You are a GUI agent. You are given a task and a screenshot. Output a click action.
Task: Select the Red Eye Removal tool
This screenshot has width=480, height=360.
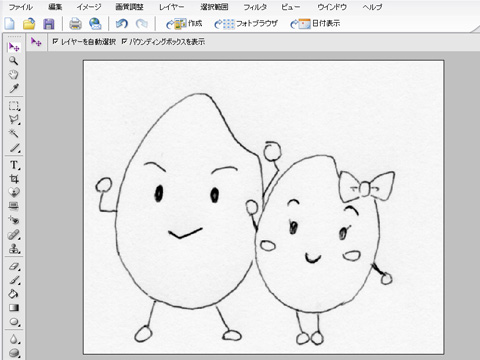[x=14, y=220]
